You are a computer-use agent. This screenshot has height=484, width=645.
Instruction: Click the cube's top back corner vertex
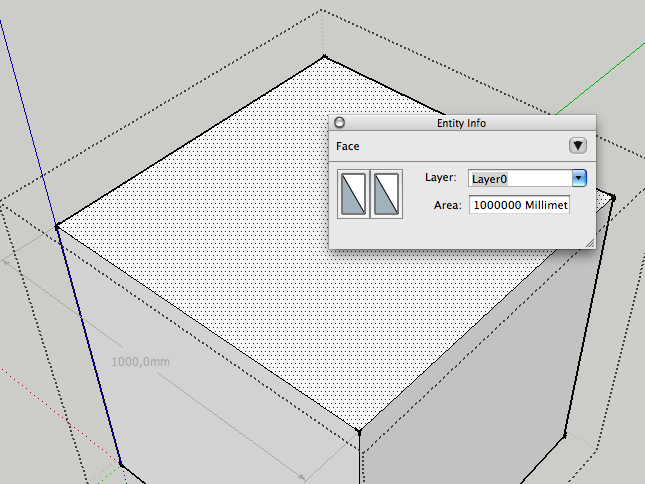tap(324, 56)
